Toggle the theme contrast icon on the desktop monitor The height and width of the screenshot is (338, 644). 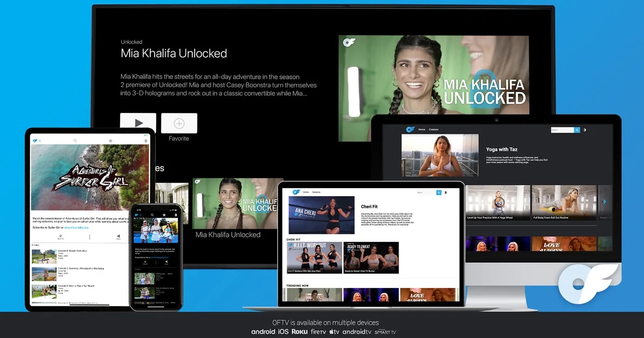click(x=585, y=130)
